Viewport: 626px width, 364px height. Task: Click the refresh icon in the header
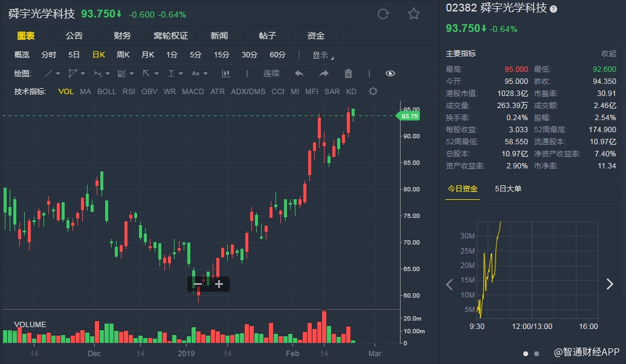click(383, 14)
